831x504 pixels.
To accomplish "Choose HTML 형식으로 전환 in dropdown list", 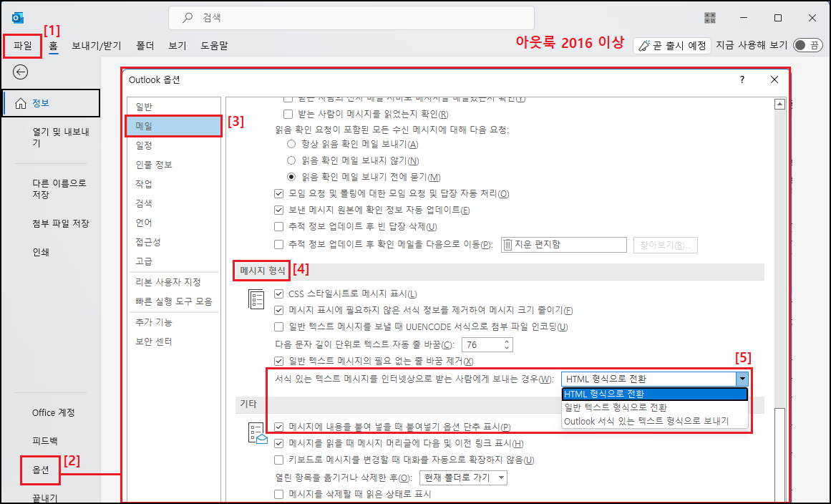I will (655, 394).
